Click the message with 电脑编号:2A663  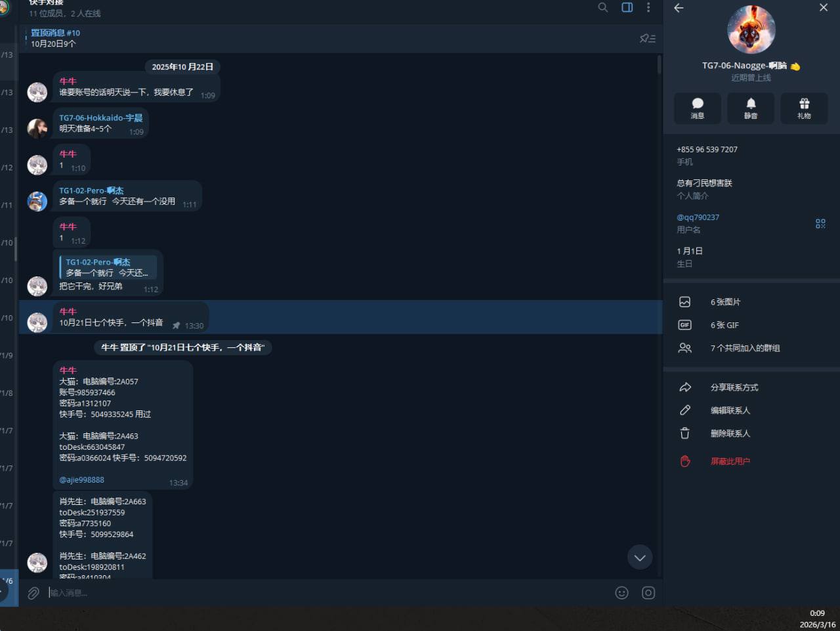click(x=102, y=535)
